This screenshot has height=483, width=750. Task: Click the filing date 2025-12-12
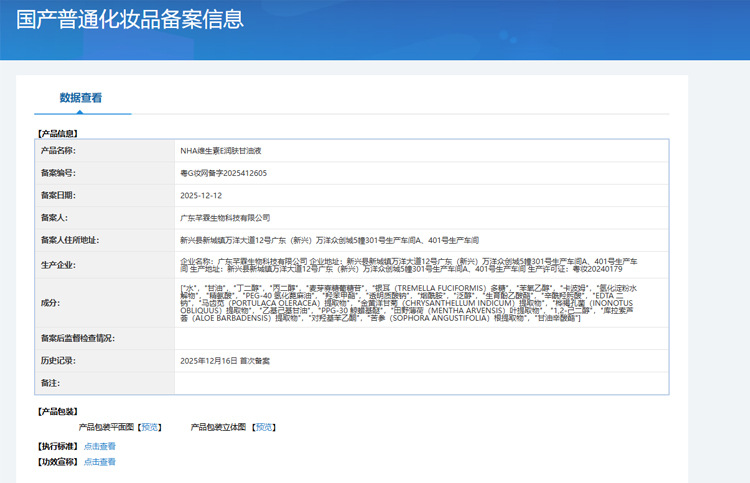[201, 196]
